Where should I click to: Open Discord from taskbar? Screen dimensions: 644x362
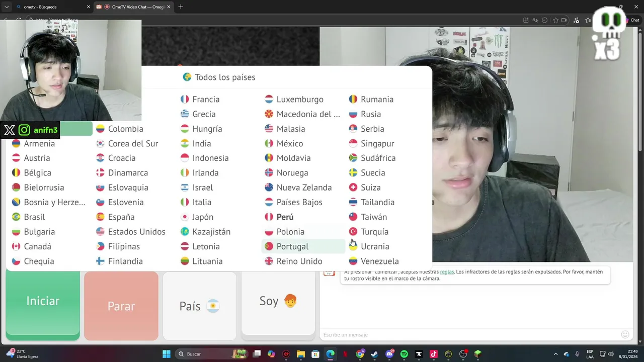(389, 354)
